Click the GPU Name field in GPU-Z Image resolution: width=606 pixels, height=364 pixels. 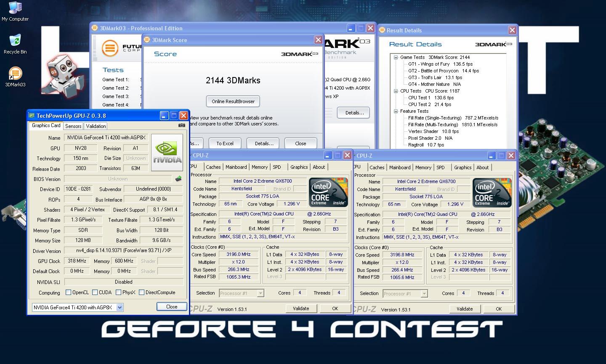point(106,138)
